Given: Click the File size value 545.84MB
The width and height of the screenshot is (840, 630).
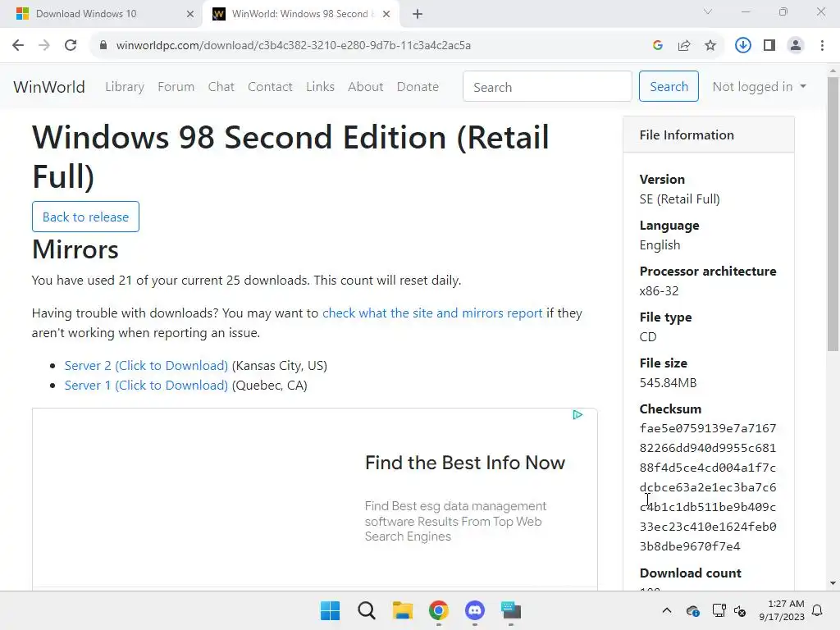Looking at the screenshot, I should pyautogui.click(x=668, y=382).
